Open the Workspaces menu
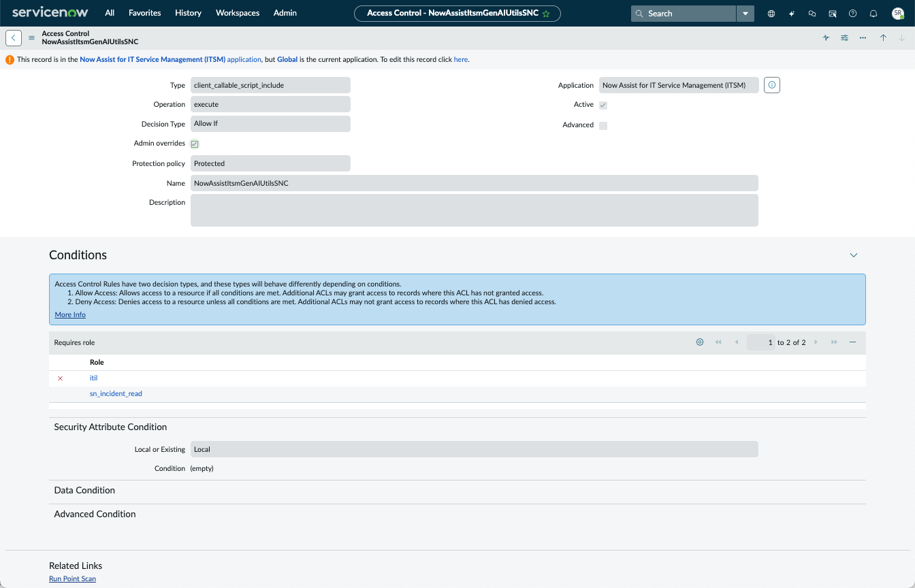Screen dimensions: 915x588 (x=238, y=13)
